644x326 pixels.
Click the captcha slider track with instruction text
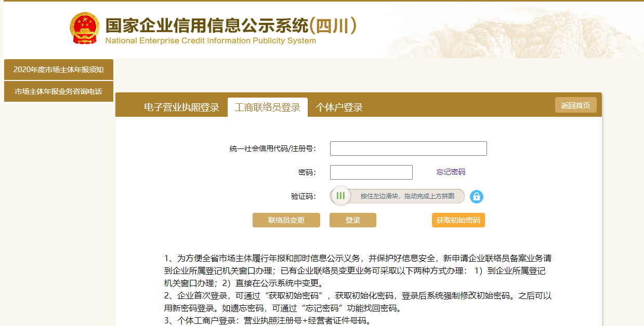[397, 196]
